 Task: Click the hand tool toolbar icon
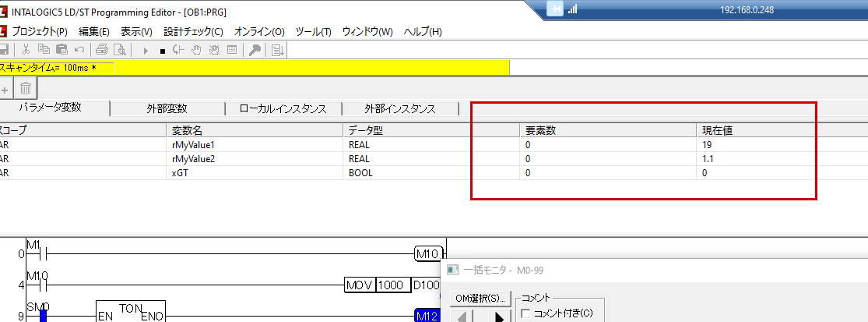click(x=195, y=50)
